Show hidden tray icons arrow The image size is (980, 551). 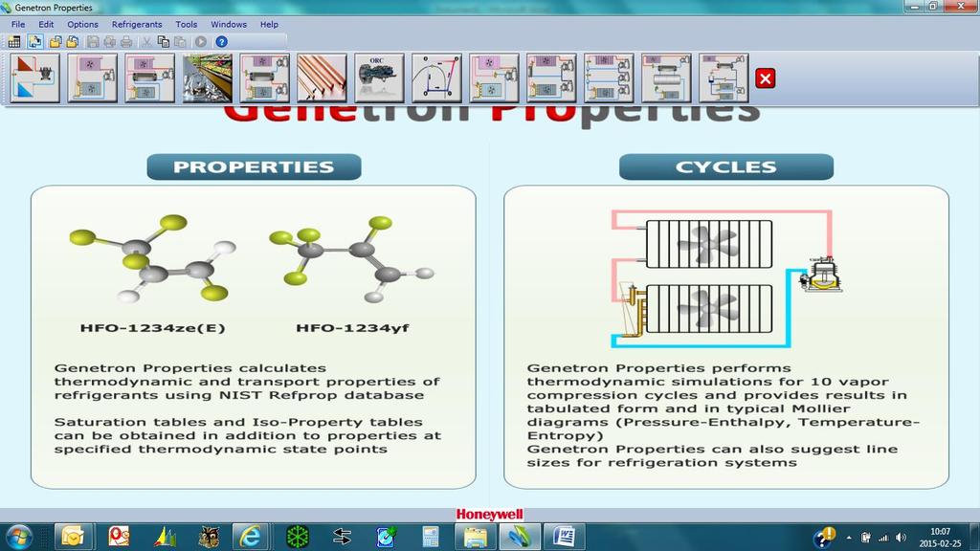(849, 538)
